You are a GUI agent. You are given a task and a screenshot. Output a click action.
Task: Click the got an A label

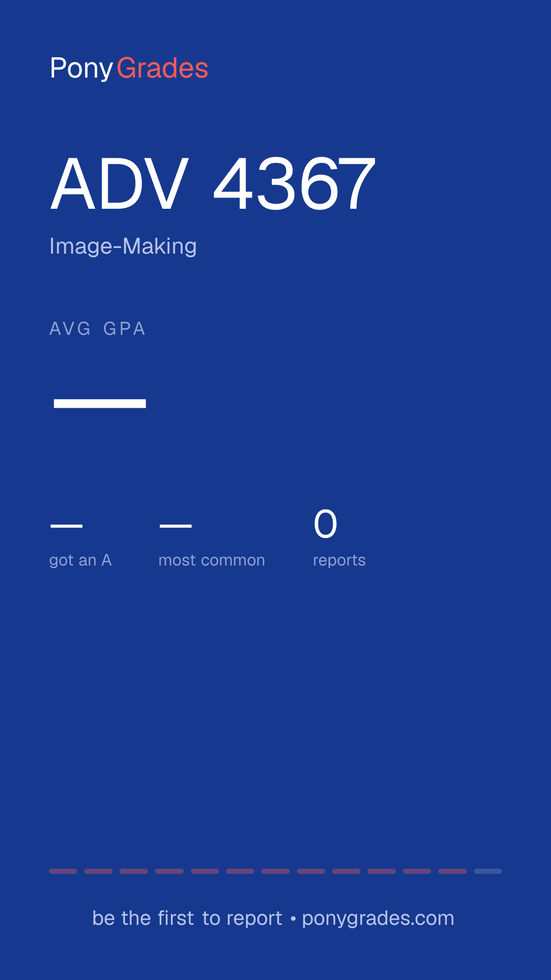(x=81, y=560)
